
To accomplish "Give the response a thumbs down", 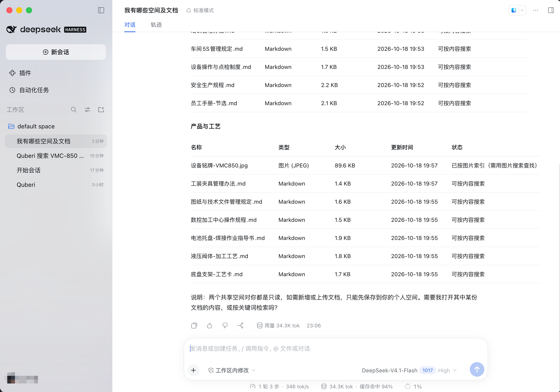I will coord(225,326).
